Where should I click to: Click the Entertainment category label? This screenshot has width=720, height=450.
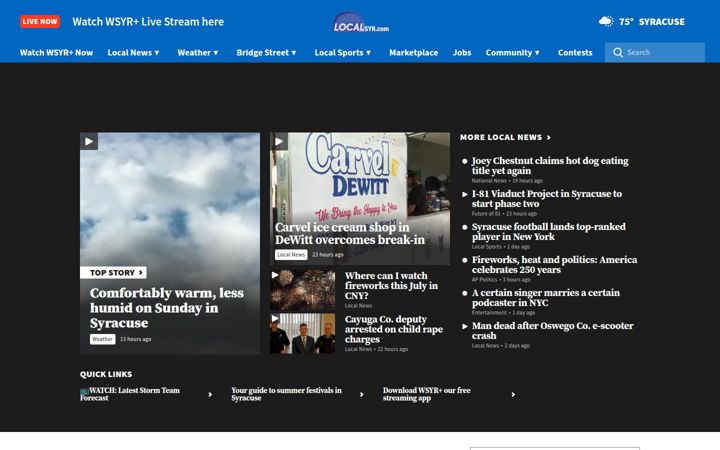click(489, 313)
